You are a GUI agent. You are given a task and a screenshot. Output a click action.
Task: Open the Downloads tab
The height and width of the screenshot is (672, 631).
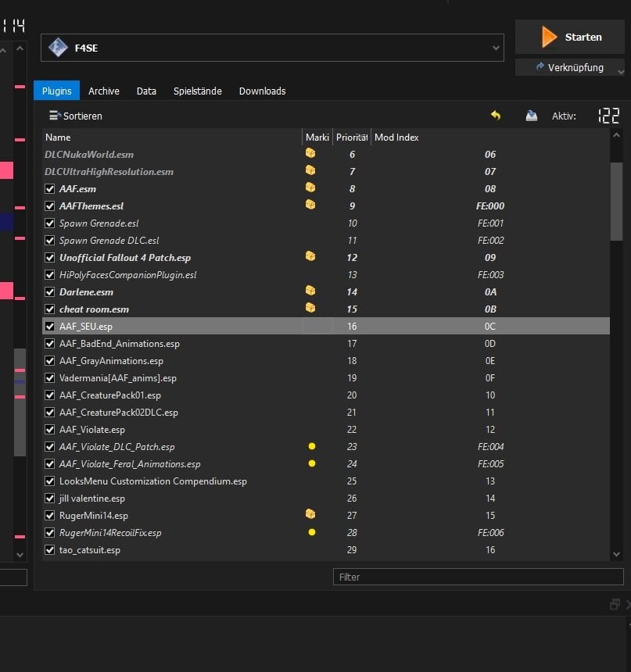[262, 91]
